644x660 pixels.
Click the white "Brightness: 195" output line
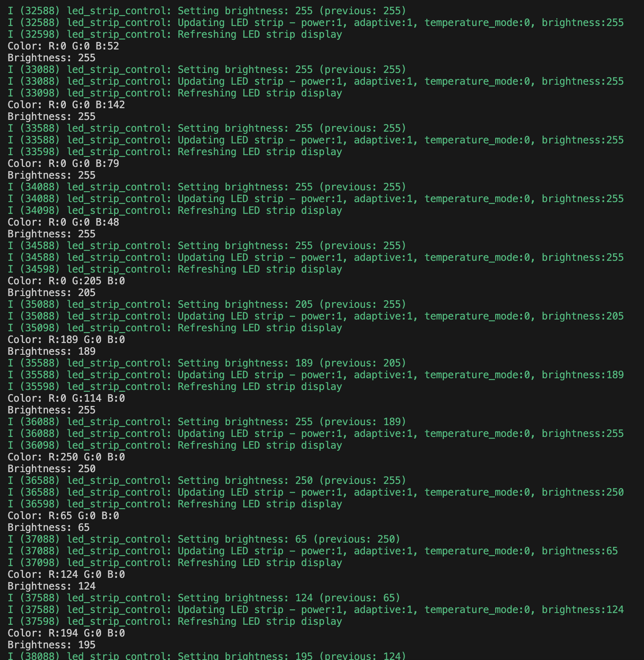click(x=52, y=645)
